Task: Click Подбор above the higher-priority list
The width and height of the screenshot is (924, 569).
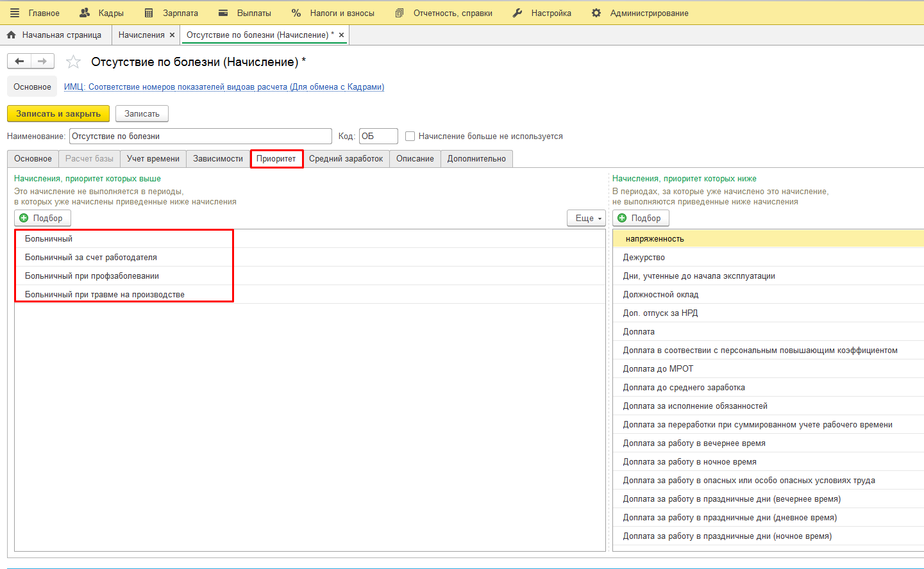Action: tap(42, 219)
